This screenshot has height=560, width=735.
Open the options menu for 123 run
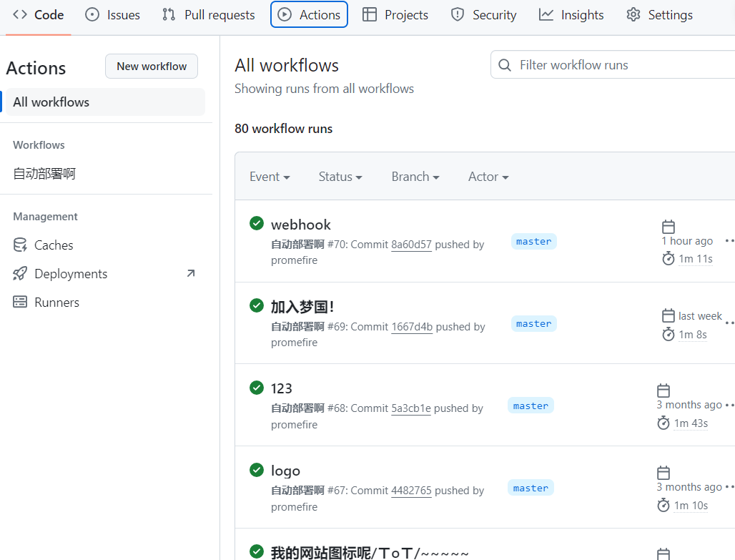[x=730, y=405]
